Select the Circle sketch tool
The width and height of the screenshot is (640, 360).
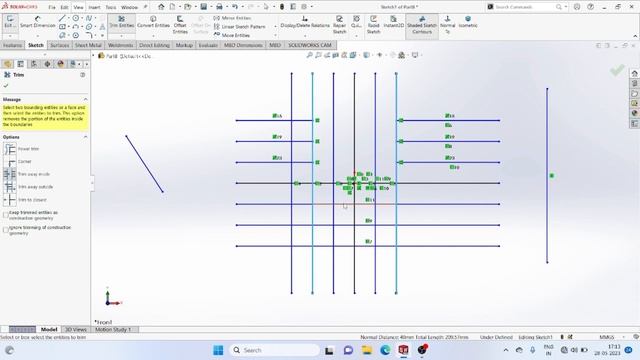click(x=76, y=18)
